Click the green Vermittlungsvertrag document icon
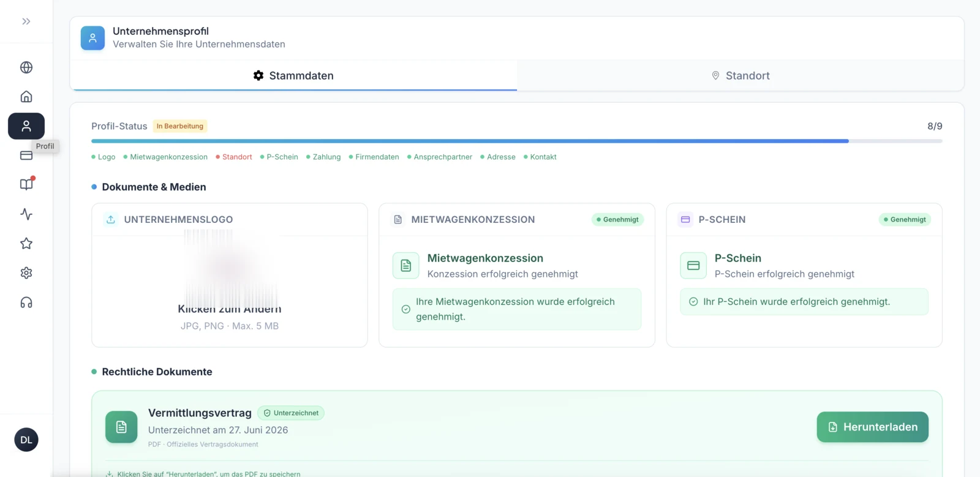This screenshot has height=477, width=980. [121, 427]
